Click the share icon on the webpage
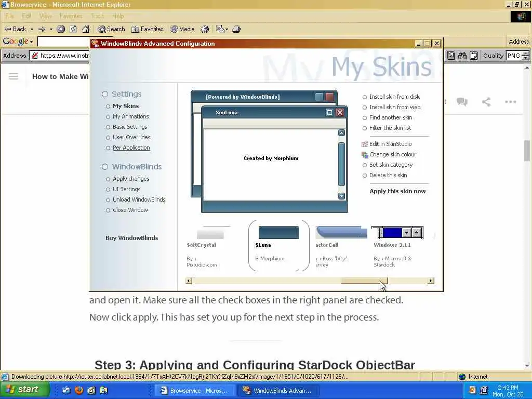Viewport: 532px width, 399px height. [x=486, y=101]
